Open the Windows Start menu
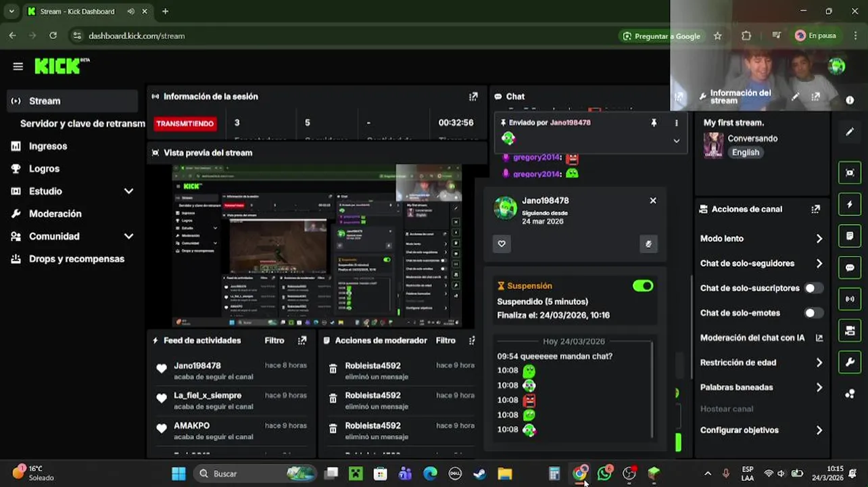Screen dimensions: 868x487 tap(178, 473)
